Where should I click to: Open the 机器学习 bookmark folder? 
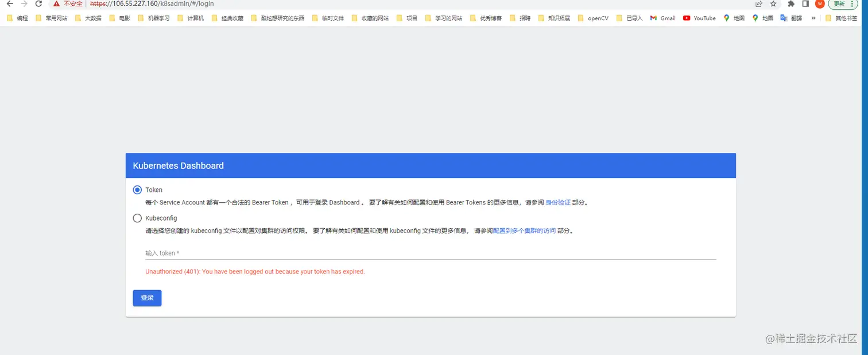tap(154, 18)
